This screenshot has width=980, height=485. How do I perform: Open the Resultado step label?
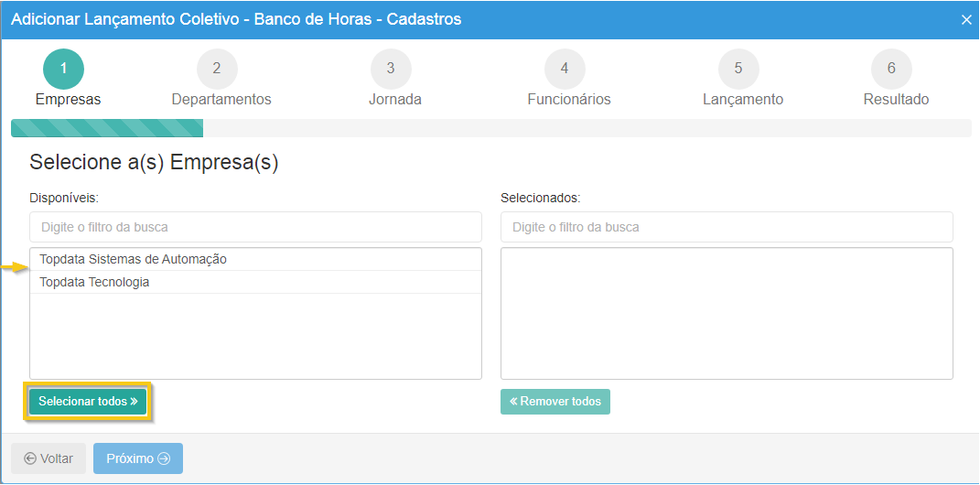(x=896, y=100)
